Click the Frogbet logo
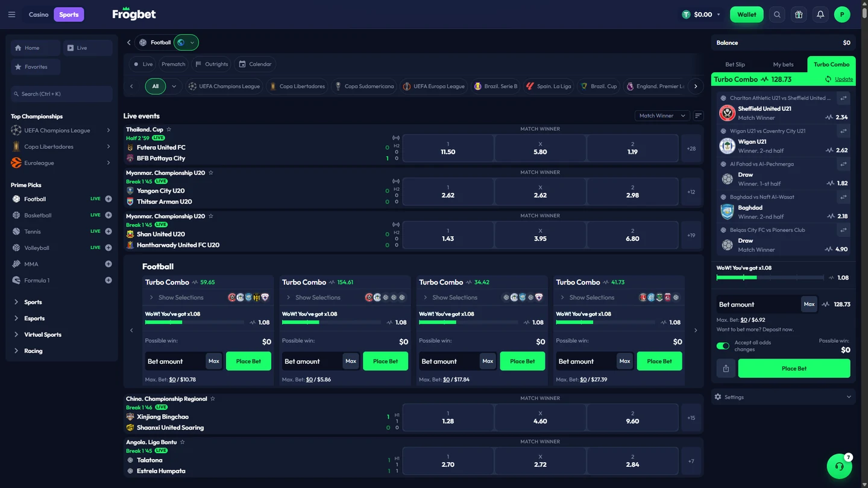 (134, 14)
